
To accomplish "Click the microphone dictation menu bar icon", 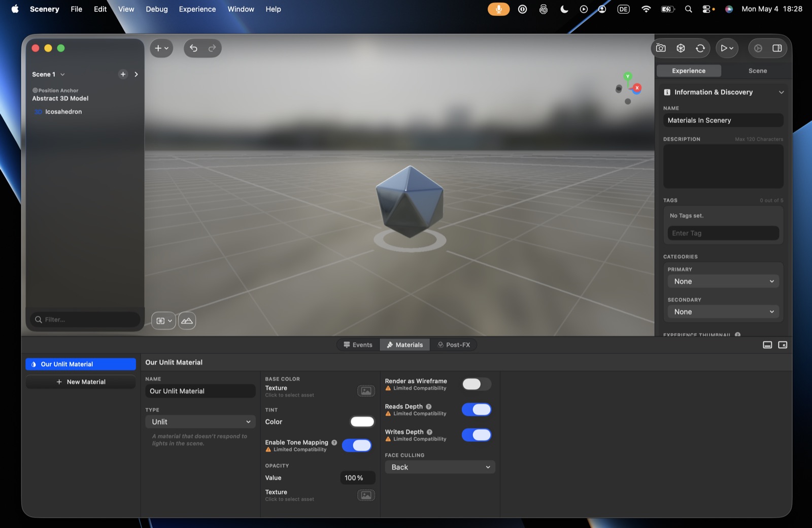I will pyautogui.click(x=498, y=9).
